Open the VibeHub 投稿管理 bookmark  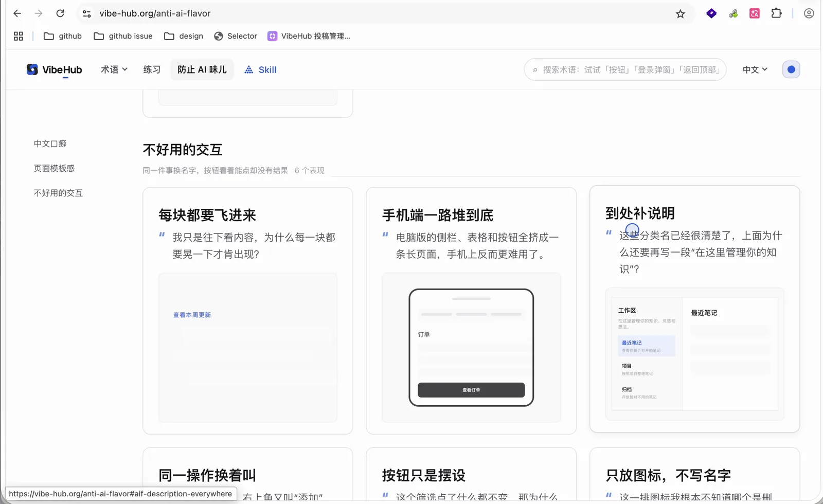pyautogui.click(x=309, y=36)
